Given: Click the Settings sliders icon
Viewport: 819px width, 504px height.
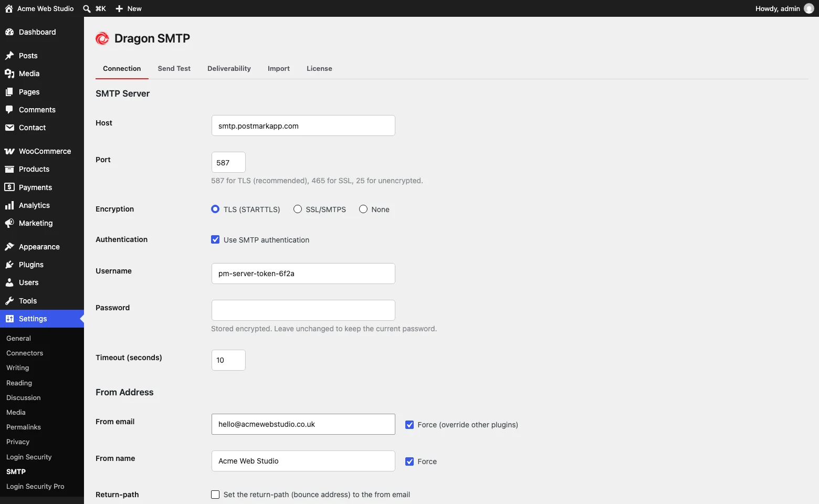Looking at the screenshot, I should (9, 319).
